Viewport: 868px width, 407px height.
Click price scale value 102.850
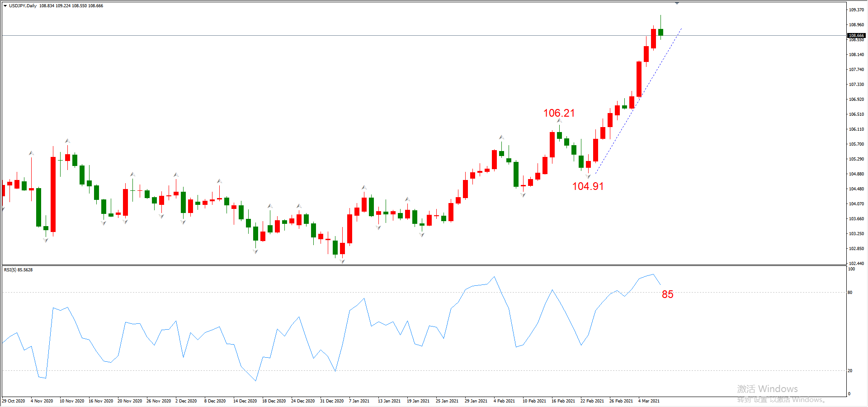pos(856,249)
